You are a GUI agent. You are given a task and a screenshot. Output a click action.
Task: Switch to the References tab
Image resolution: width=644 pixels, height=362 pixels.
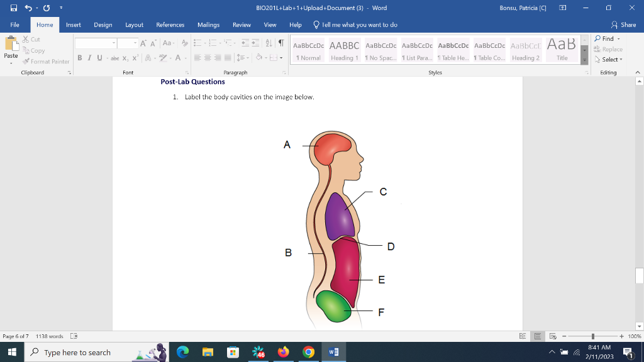(x=170, y=25)
